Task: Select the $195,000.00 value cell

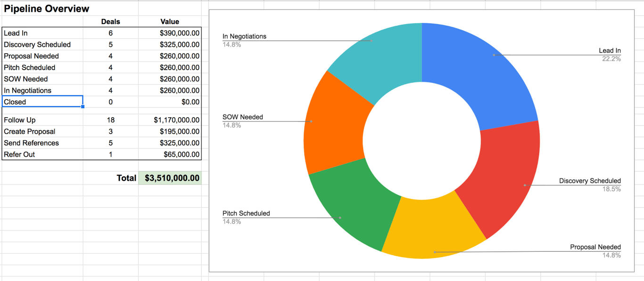Action: pos(170,131)
